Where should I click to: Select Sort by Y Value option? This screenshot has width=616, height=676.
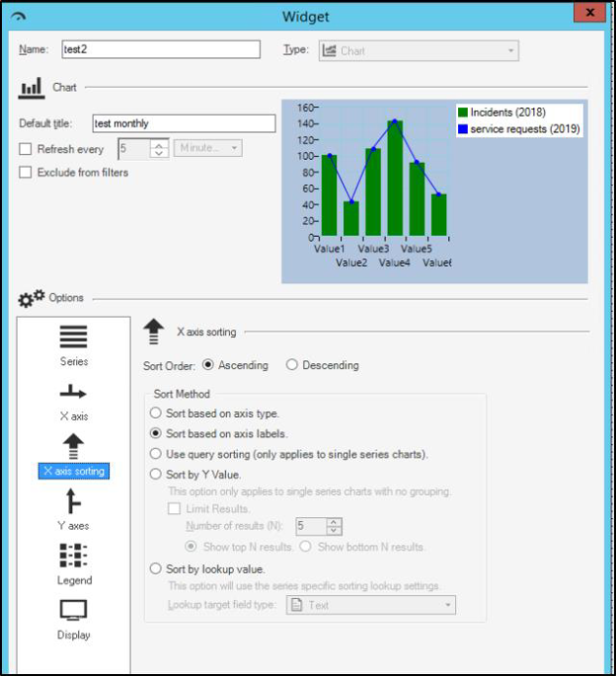tap(155, 475)
